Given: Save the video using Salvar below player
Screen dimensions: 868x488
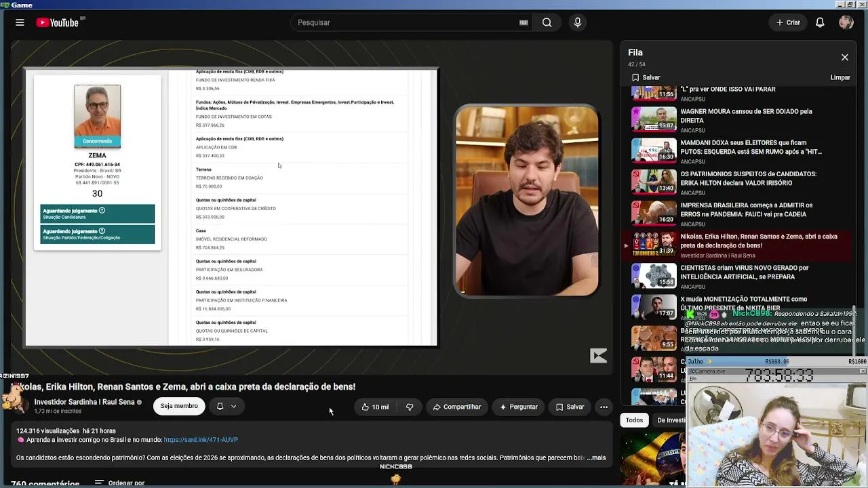Looking at the screenshot, I should [570, 407].
